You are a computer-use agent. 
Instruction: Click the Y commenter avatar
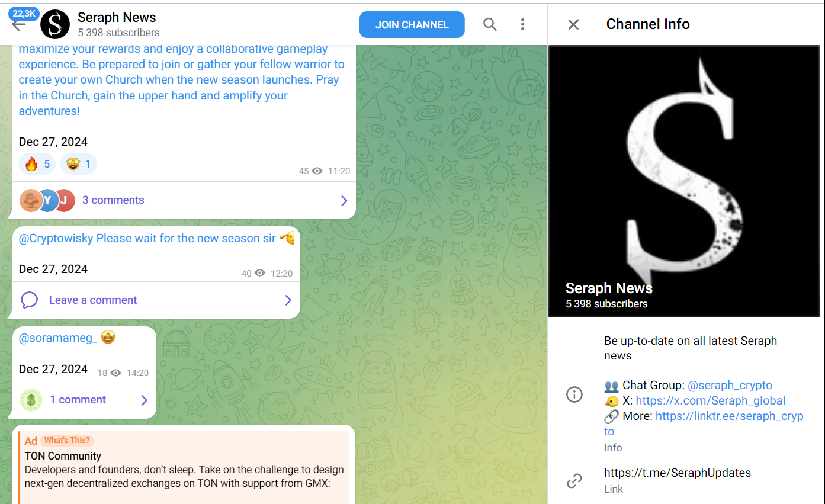(47, 200)
